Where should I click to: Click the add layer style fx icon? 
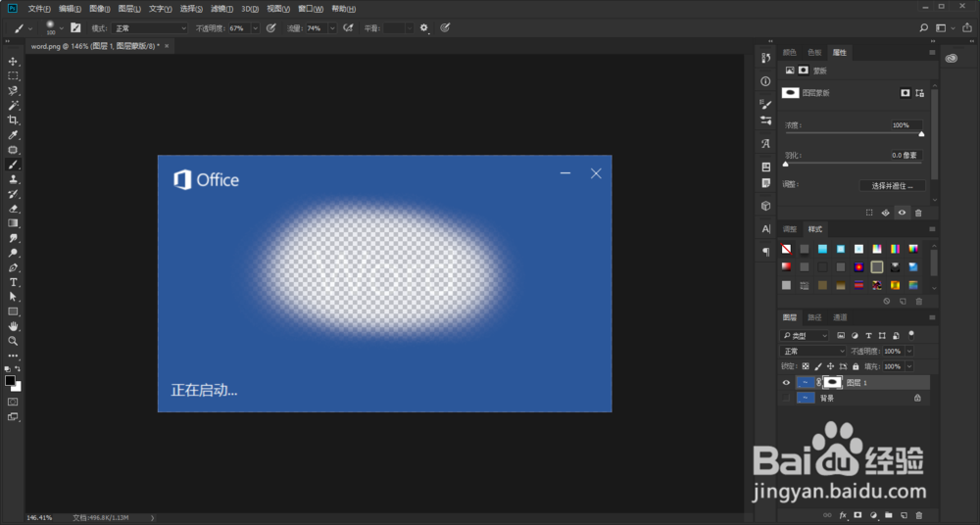point(843,515)
